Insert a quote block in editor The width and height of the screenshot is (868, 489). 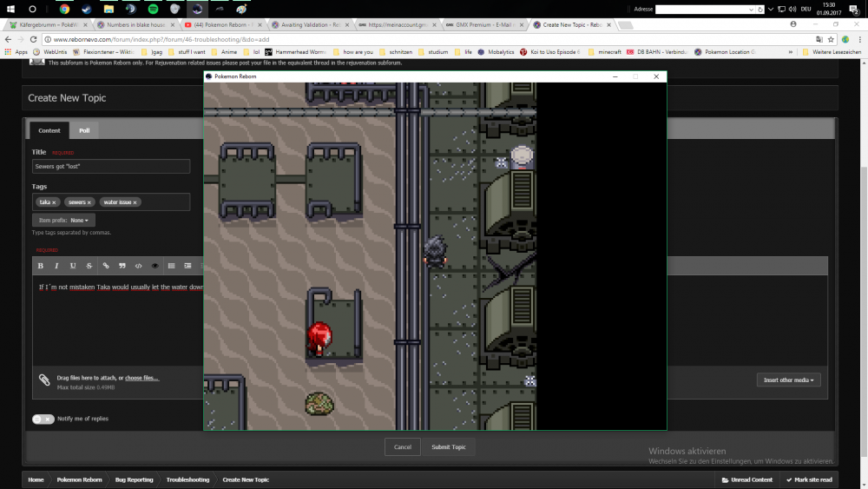point(122,266)
